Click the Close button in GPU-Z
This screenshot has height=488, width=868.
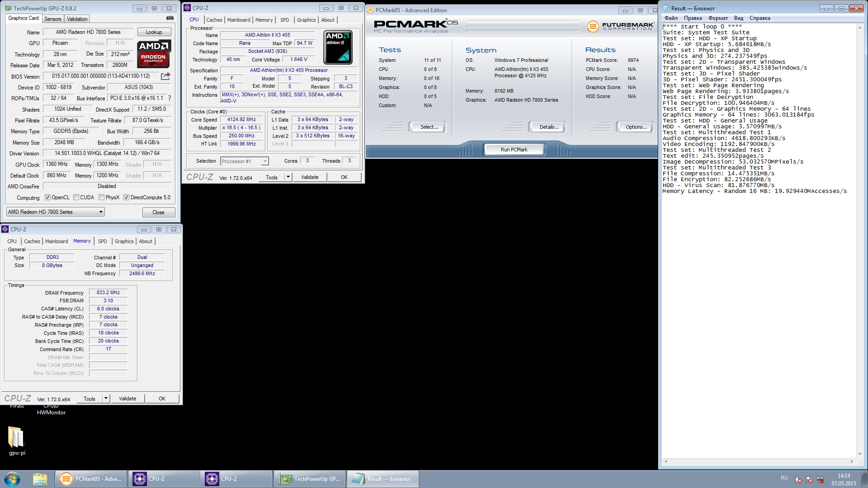tap(158, 212)
